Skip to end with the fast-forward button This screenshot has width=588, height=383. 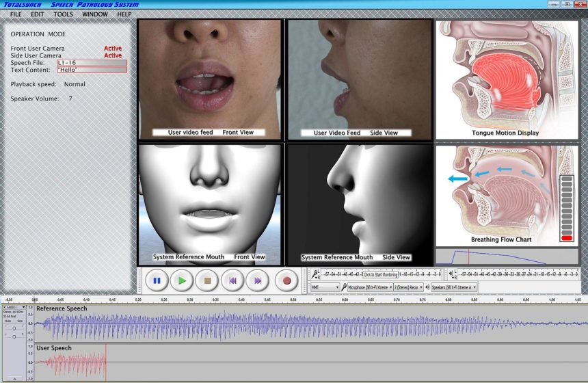click(258, 280)
